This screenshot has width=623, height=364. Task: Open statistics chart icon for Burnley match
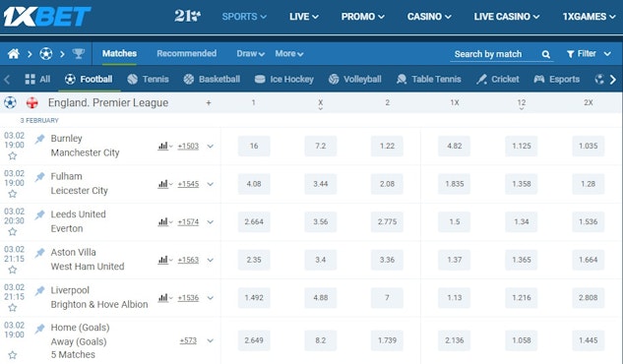pyautogui.click(x=163, y=146)
